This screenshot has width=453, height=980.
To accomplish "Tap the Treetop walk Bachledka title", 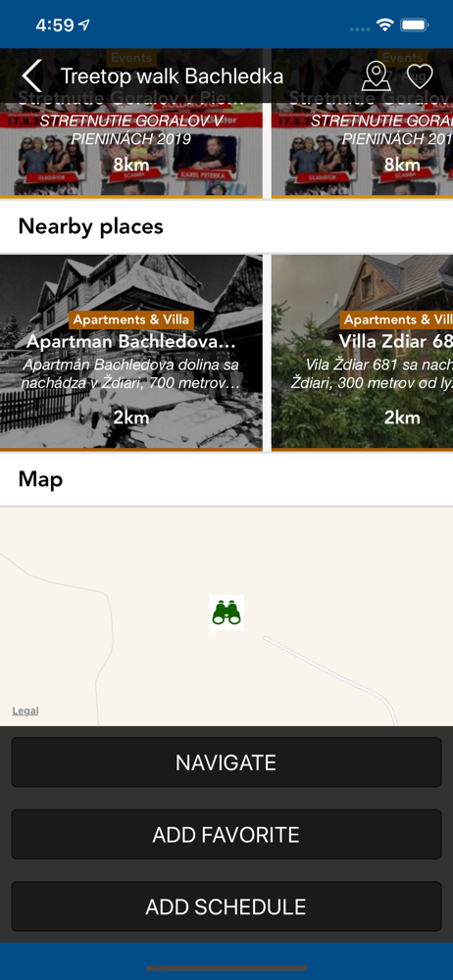I will click(x=172, y=76).
